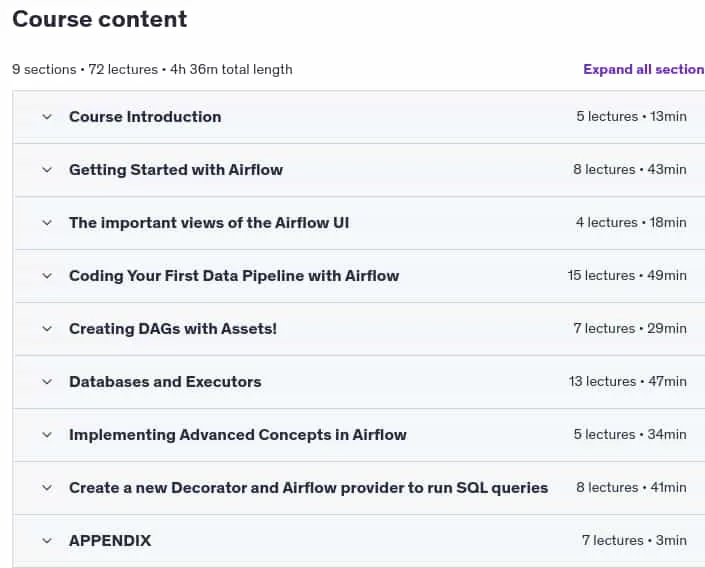The height and width of the screenshot is (568, 705).
Task: Click the APPENDIX section chevron icon
Action: pos(47,541)
